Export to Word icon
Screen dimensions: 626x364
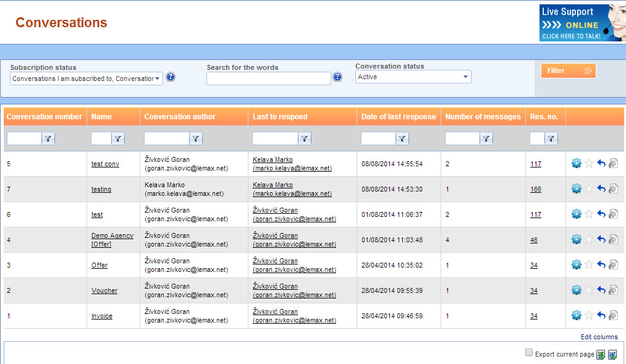[x=612, y=355]
